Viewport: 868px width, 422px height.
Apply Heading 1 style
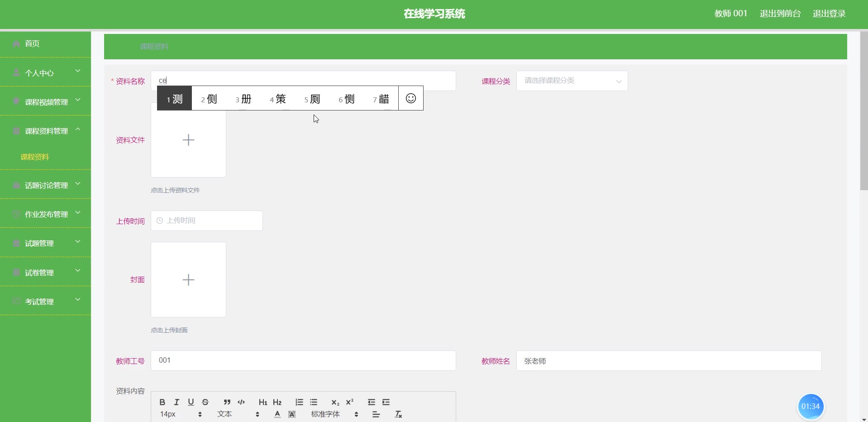(x=263, y=402)
